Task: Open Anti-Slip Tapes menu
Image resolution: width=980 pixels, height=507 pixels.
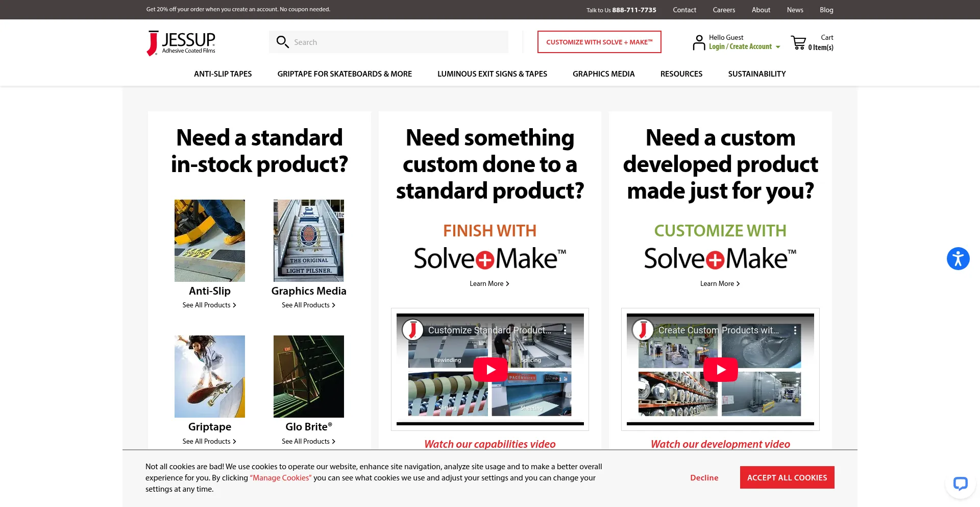Action: [223, 74]
